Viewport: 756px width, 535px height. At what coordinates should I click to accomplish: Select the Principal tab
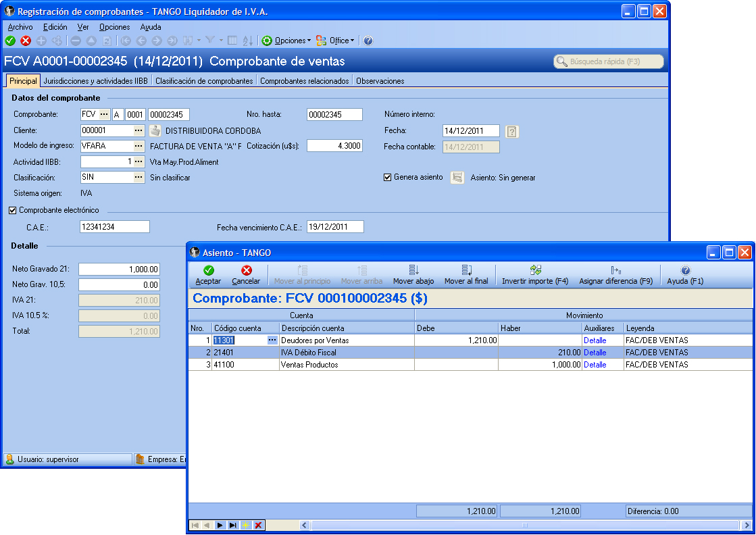point(23,81)
